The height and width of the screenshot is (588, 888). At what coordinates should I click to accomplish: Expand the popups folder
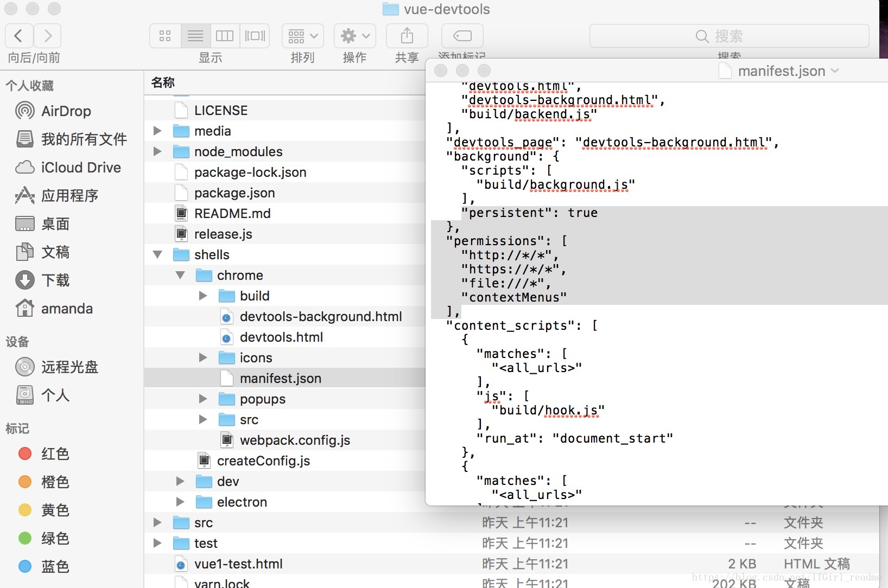[x=203, y=399]
